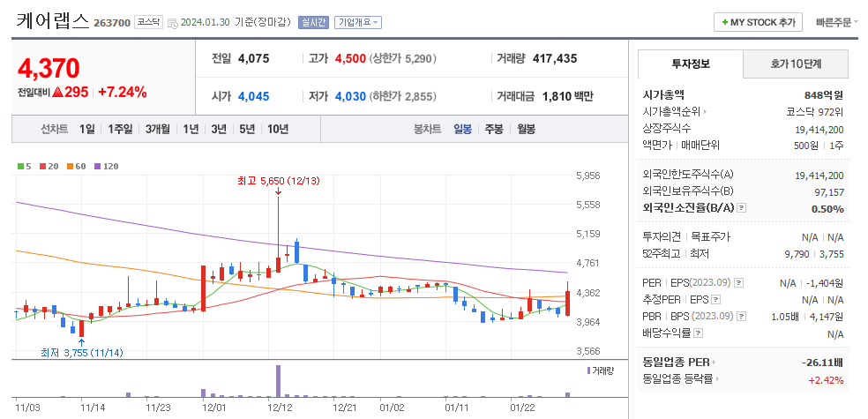This screenshot has width=868, height=419.
Task: Click the 투자의견 label link
Action: pos(662,237)
